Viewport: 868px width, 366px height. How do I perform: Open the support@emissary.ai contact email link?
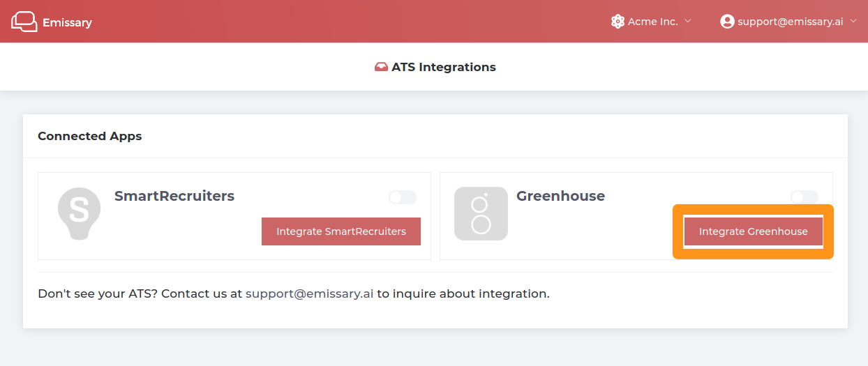pos(310,293)
